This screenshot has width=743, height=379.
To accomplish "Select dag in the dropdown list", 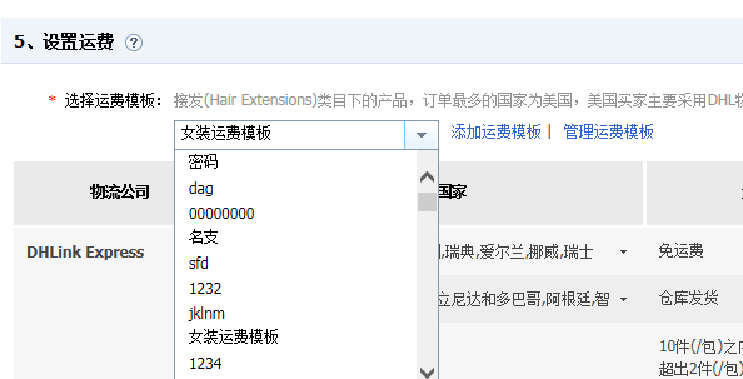I will click(201, 189).
